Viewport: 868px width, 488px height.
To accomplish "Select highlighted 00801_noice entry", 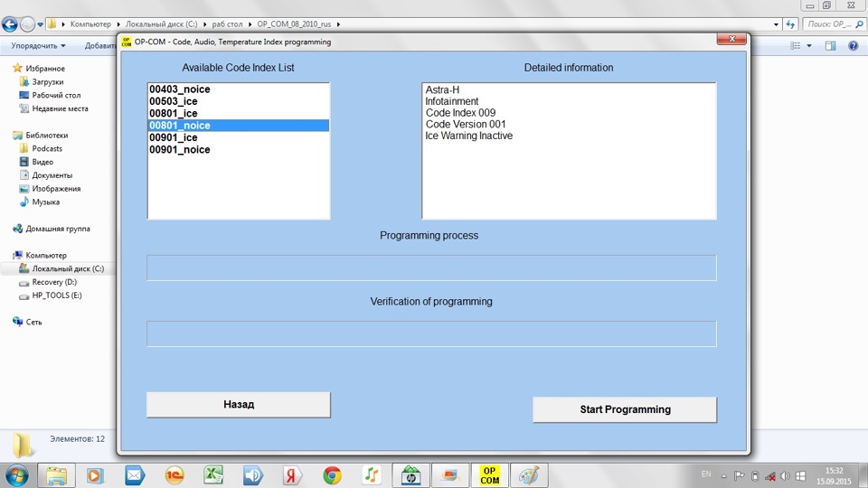I will (239, 126).
